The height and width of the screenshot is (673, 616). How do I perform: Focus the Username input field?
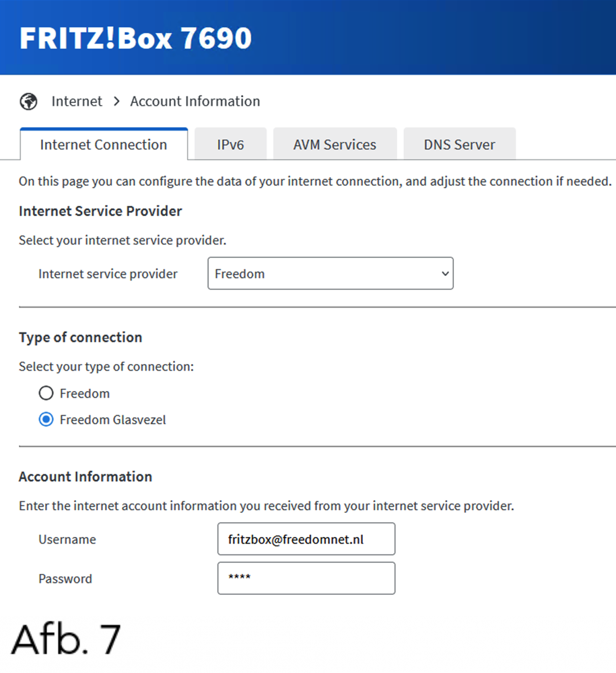(x=306, y=539)
